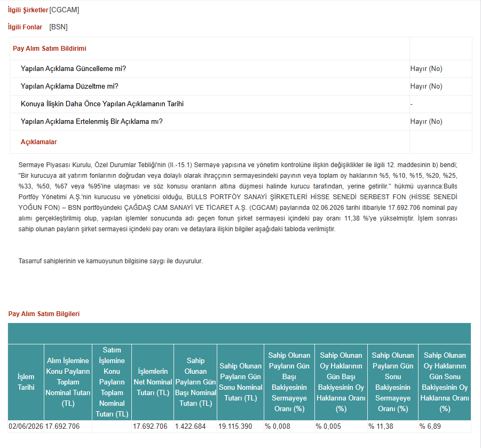
Task: Click the 19.115.390 table cell
Action: tap(240, 427)
